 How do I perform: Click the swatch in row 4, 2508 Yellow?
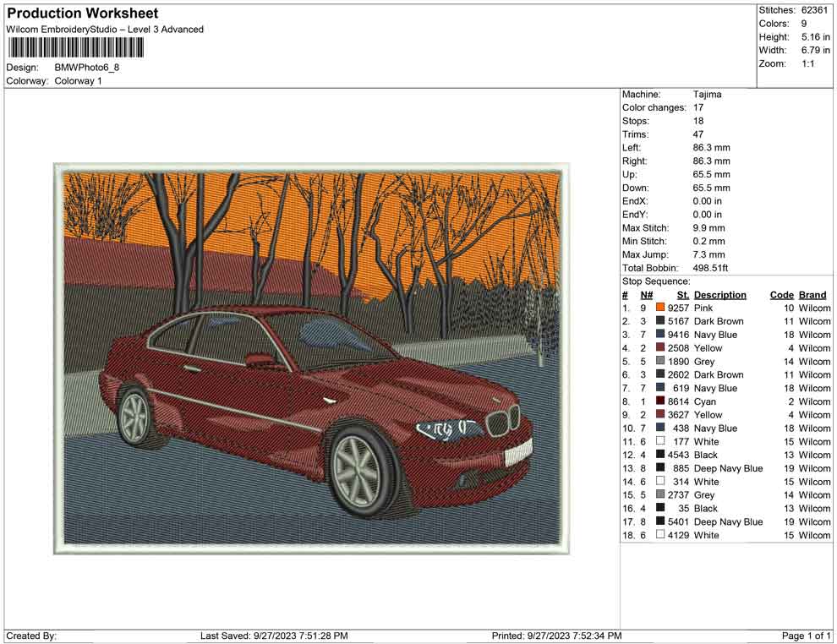[x=660, y=347]
